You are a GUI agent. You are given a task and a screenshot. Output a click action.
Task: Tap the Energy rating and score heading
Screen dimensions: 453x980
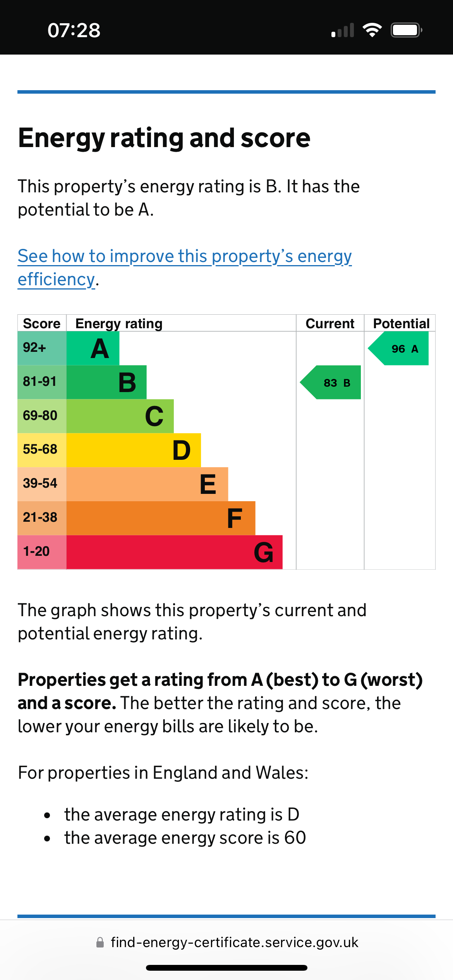(x=164, y=138)
